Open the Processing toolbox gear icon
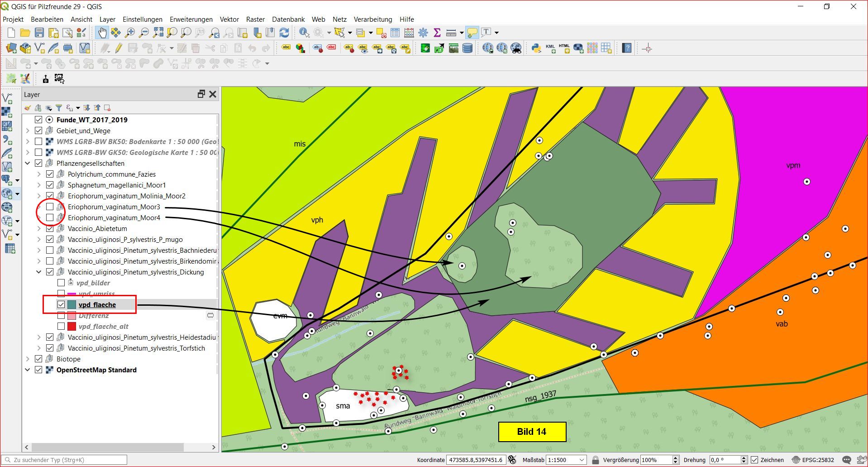Screen dimensions: 868x467 (x=423, y=33)
